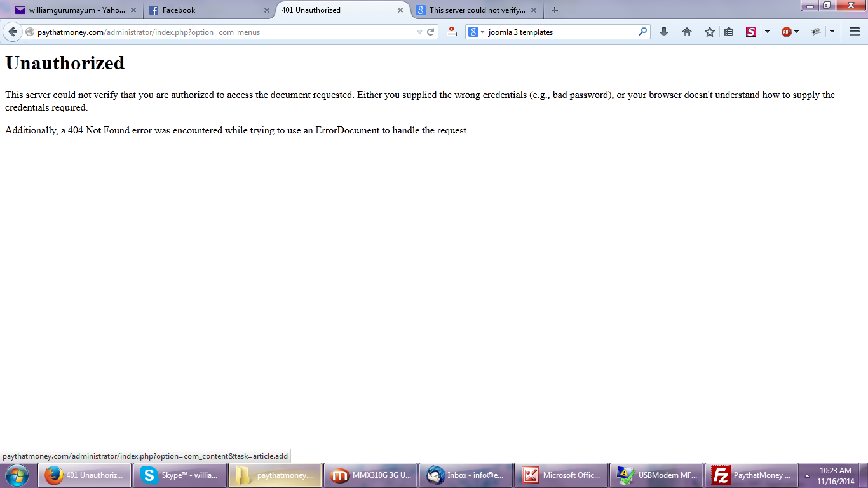This screenshot has height=488, width=868.
Task: Reload the page with the refresh icon
Action: [431, 32]
